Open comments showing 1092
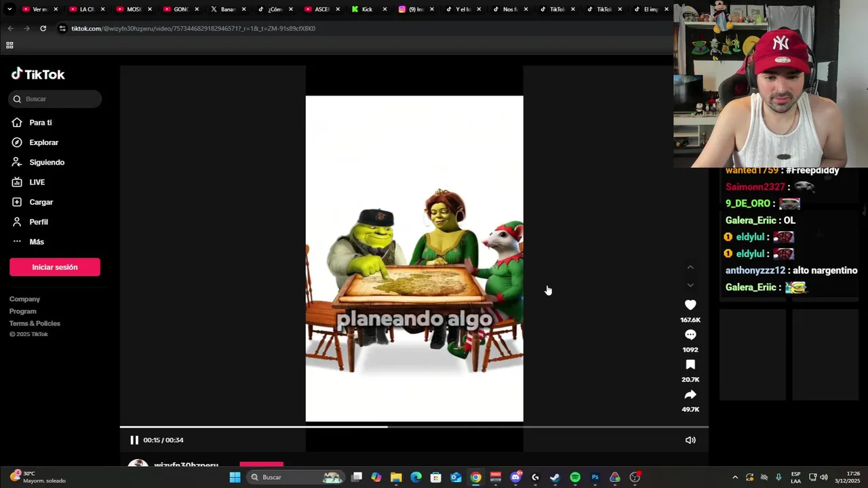Image resolution: width=868 pixels, height=488 pixels. (x=690, y=335)
